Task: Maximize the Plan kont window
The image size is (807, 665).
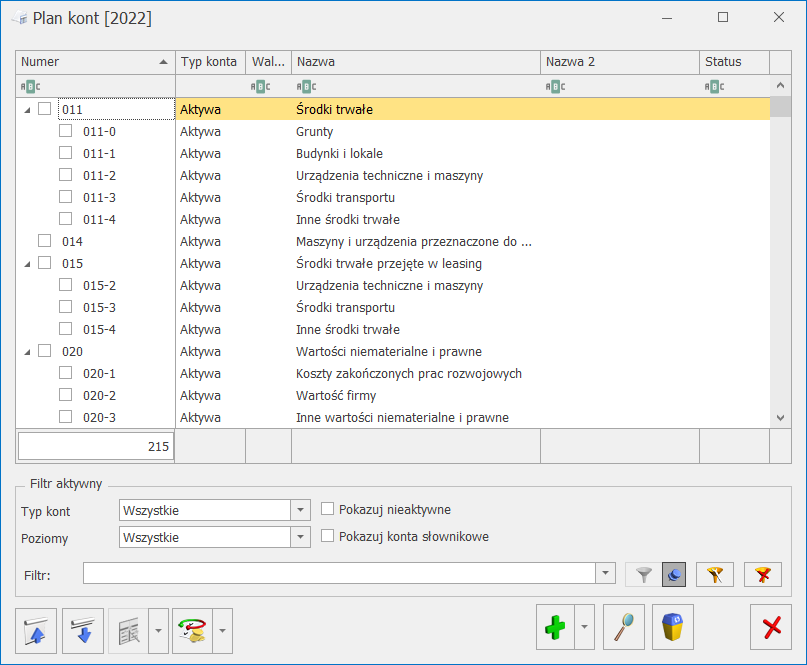Action: [723, 18]
